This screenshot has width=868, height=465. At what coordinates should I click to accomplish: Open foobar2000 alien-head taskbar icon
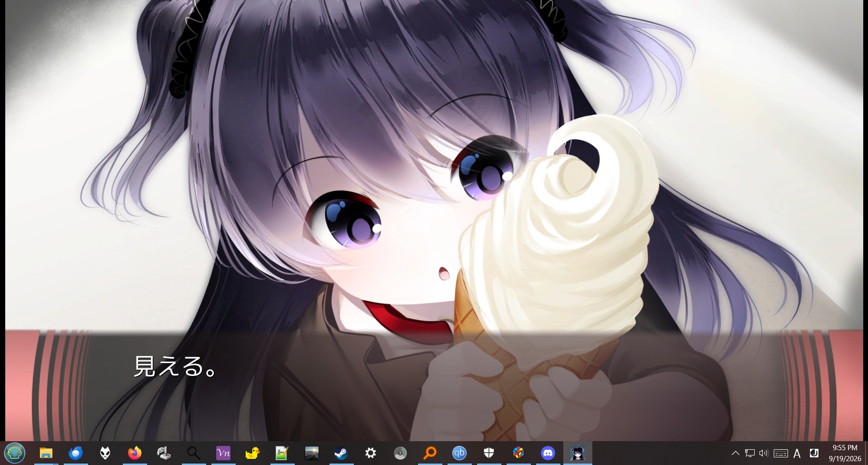coord(105,453)
